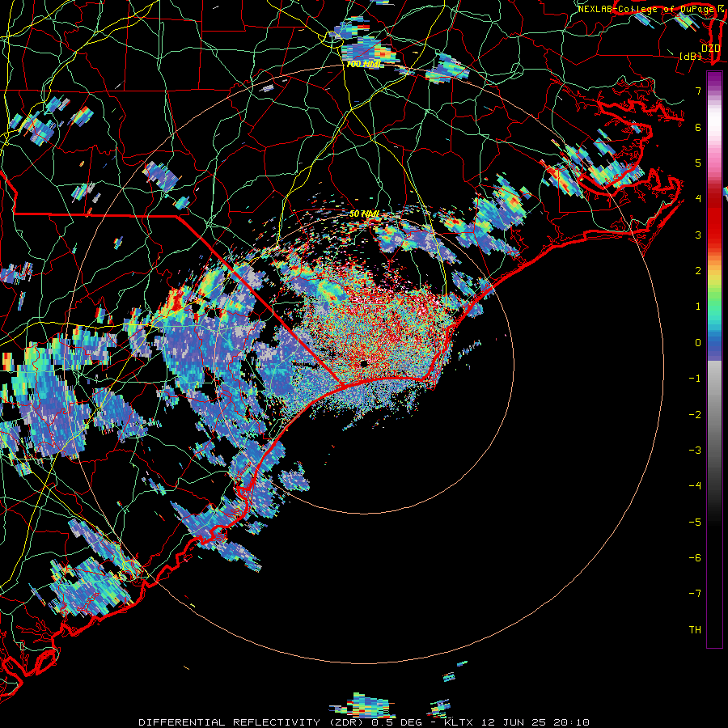Click the ZDR color scale bar
The image size is (728, 728).
coord(714,359)
